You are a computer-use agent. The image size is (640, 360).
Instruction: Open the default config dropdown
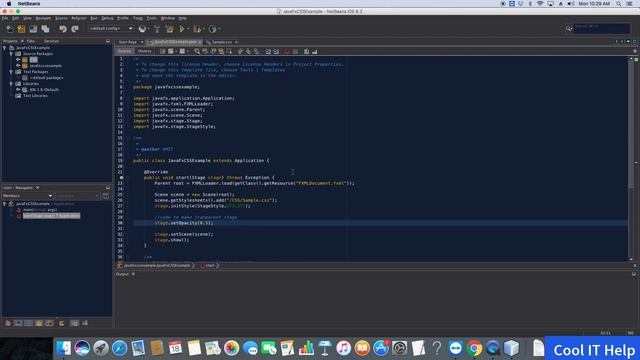point(111,29)
